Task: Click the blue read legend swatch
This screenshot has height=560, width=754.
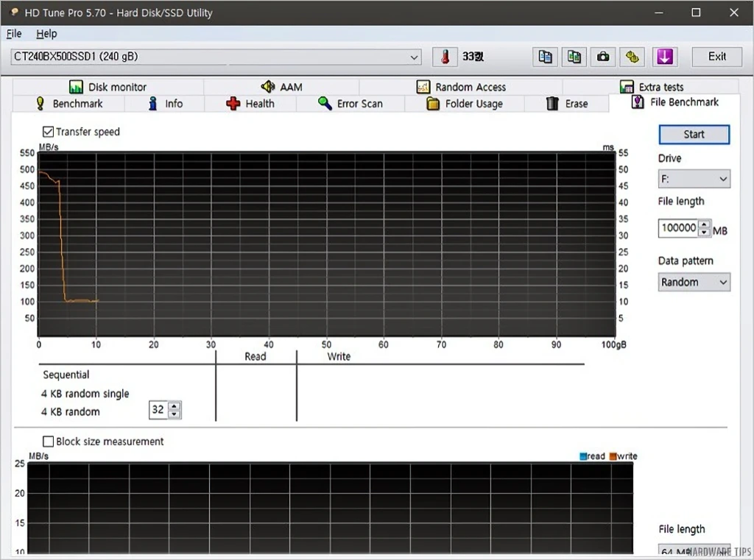Action: pos(583,456)
